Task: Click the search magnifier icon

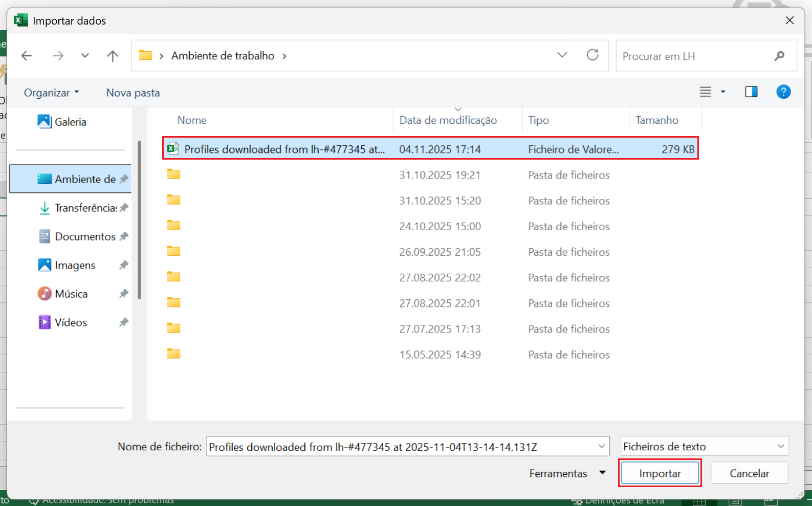Action: point(779,56)
